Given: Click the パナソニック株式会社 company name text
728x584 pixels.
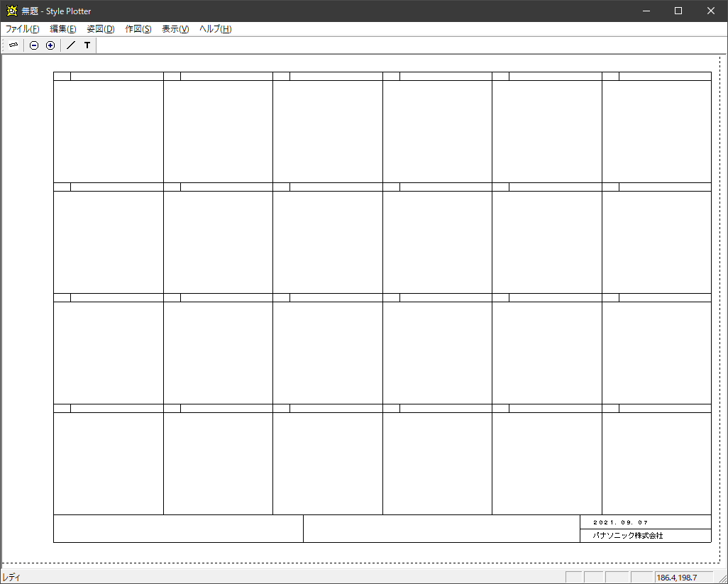Looking at the screenshot, I should tap(628, 536).
